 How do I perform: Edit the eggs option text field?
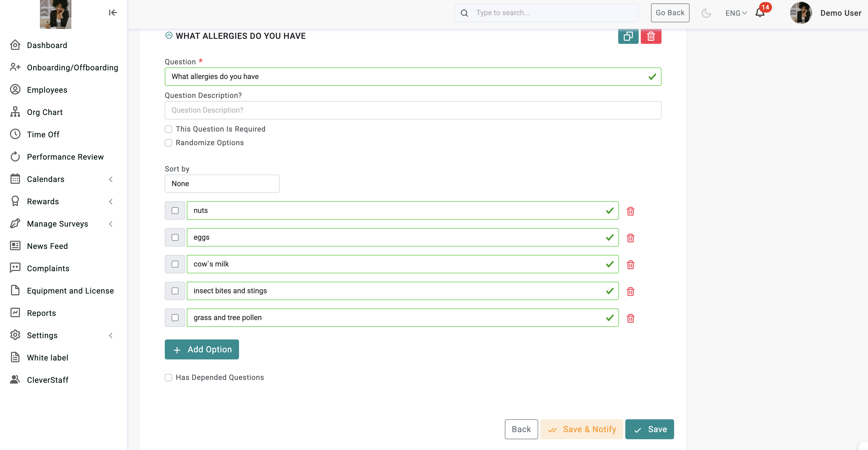(x=403, y=237)
